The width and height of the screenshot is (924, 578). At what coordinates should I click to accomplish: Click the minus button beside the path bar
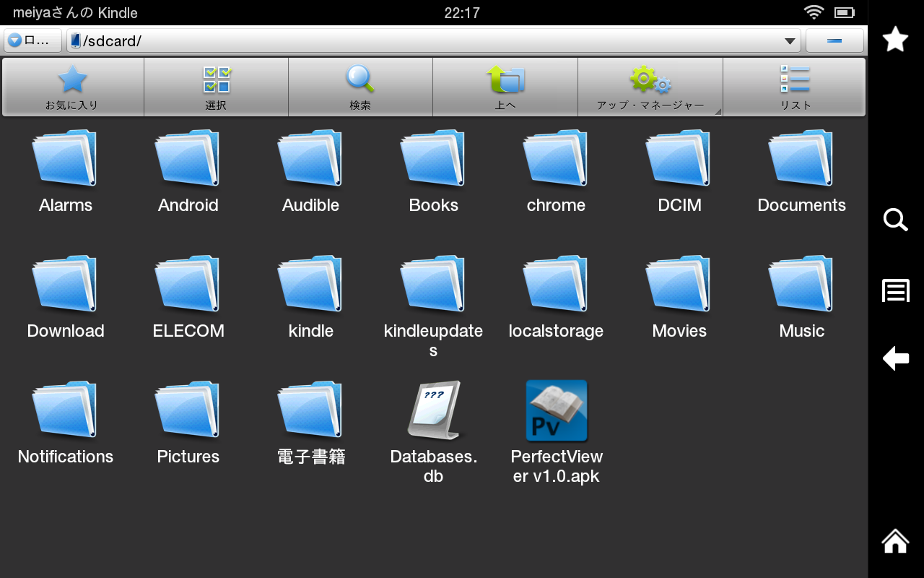[x=834, y=40]
